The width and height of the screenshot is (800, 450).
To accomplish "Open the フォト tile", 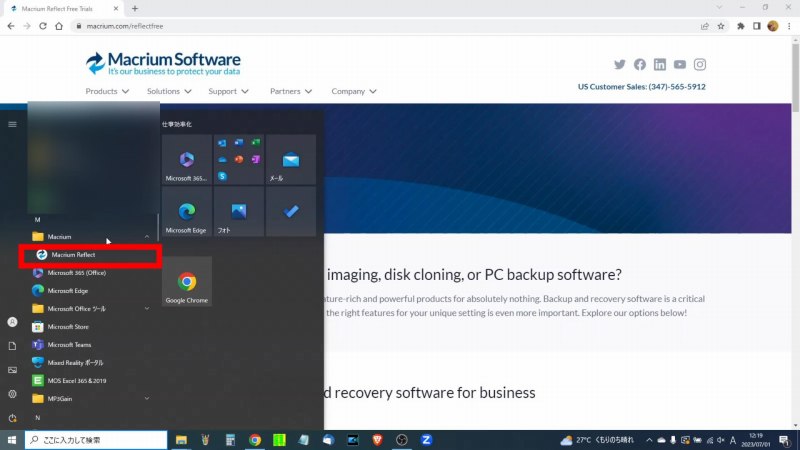I will [x=239, y=211].
